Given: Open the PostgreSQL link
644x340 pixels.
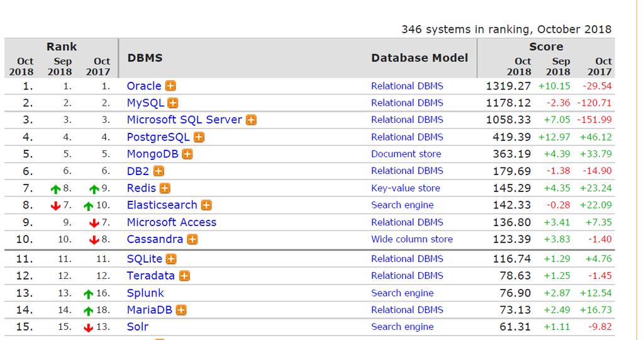Looking at the screenshot, I should 158,137.
